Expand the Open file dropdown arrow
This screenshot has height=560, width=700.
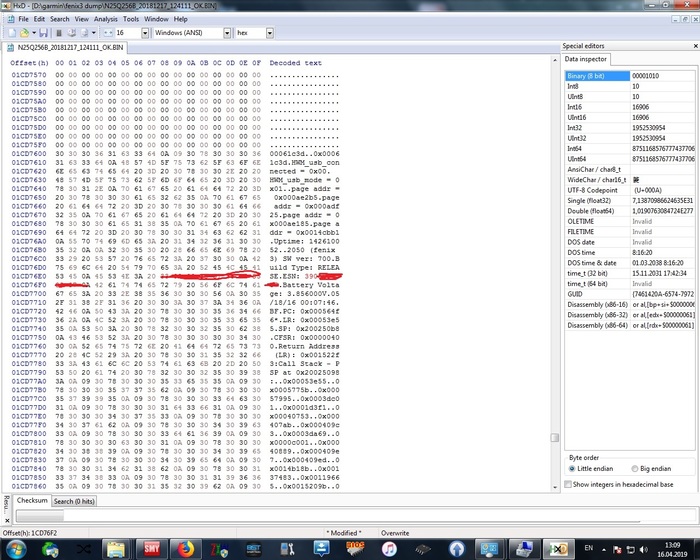pos(33,33)
